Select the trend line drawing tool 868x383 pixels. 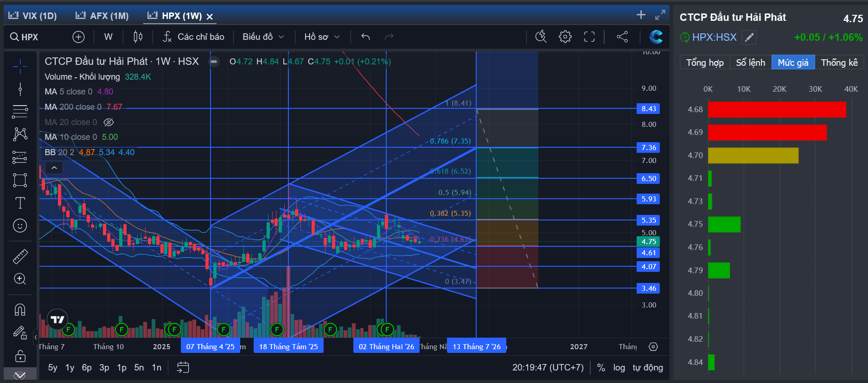click(x=20, y=89)
